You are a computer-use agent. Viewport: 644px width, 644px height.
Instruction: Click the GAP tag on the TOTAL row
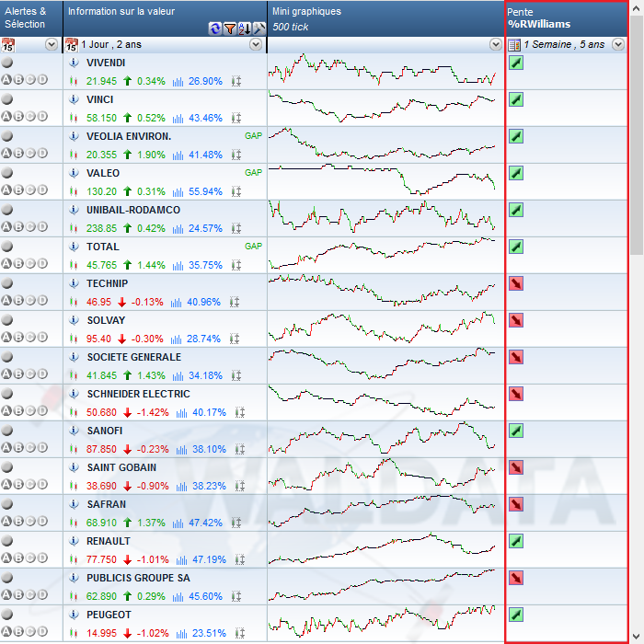(x=253, y=246)
